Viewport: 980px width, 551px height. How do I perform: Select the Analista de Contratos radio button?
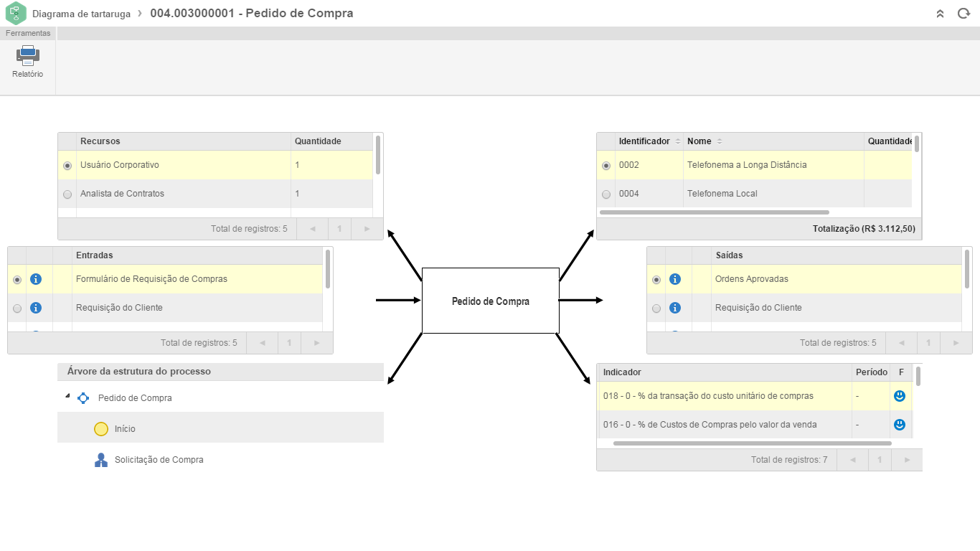[x=67, y=194]
